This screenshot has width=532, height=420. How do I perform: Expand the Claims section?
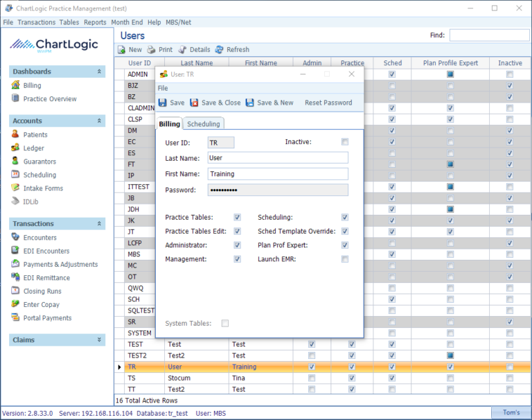pos(99,340)
